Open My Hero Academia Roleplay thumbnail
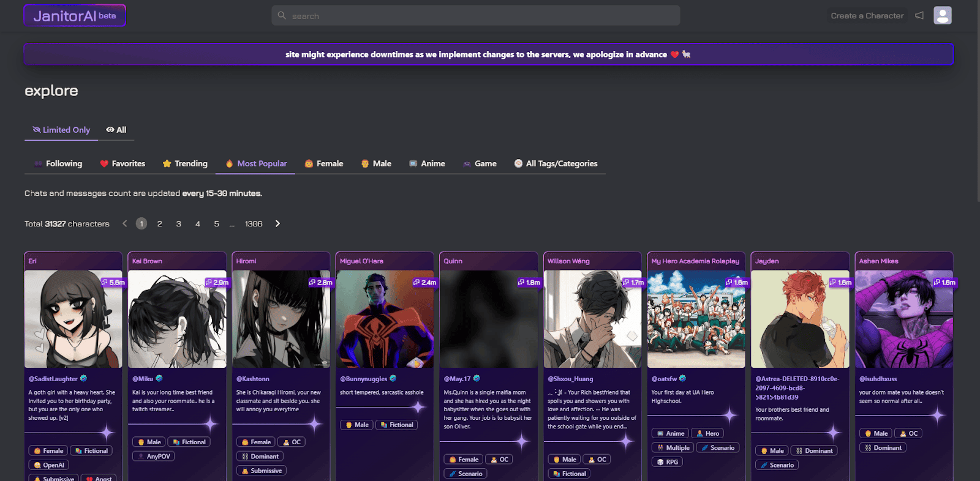 click(696, 319)
